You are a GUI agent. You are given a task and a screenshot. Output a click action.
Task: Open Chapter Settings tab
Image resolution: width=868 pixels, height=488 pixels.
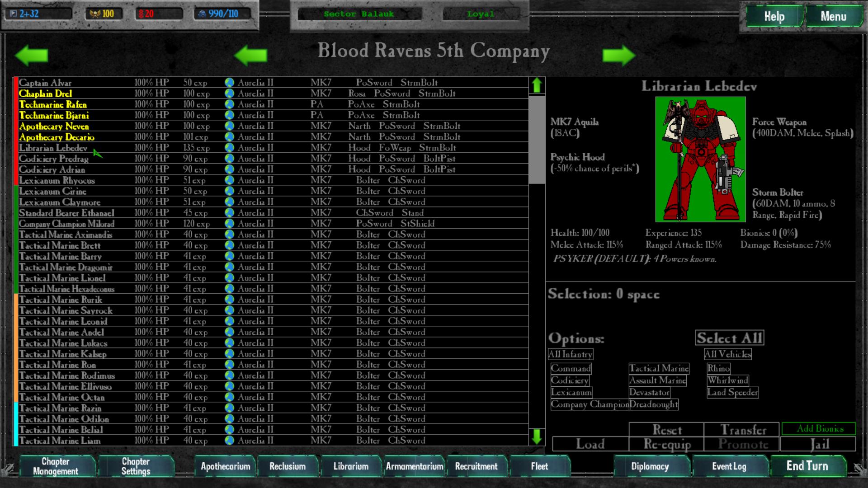(136, 466)
